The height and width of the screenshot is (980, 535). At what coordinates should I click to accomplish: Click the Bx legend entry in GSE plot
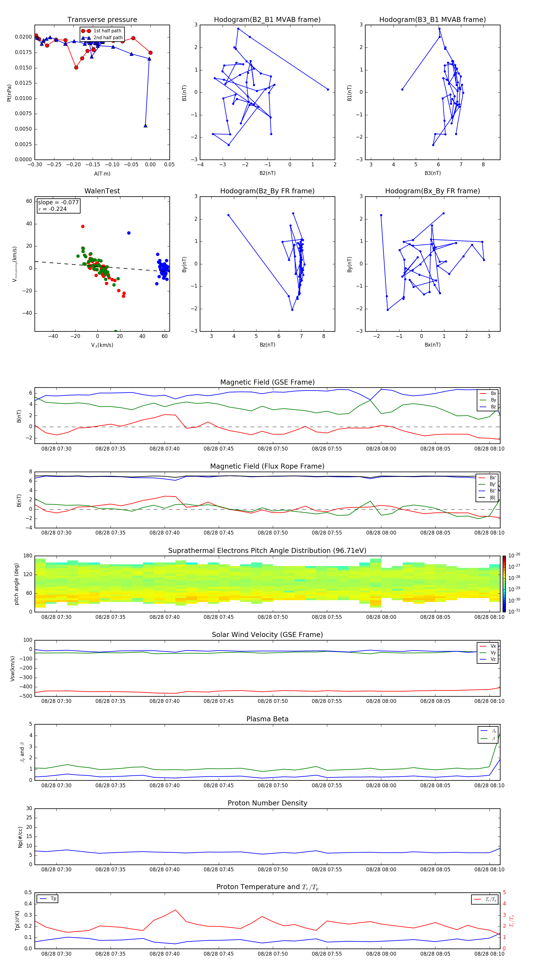[x=488, y=393]
